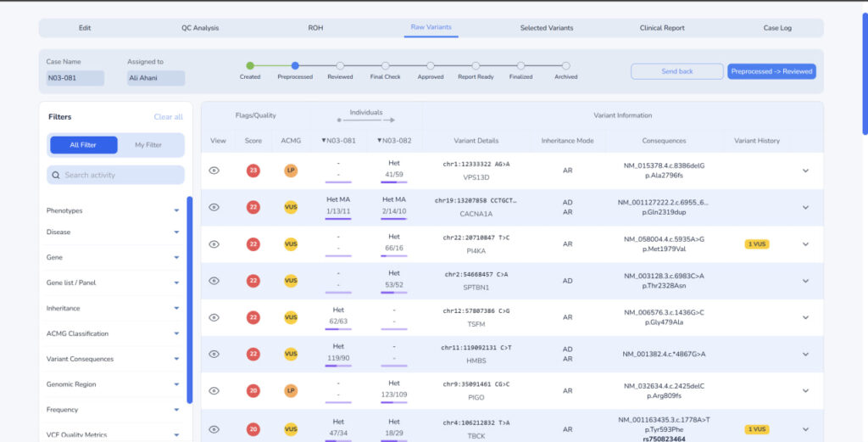Click the eye icon for CACNA1A row
868x442 pixels.
pos(214,207)
